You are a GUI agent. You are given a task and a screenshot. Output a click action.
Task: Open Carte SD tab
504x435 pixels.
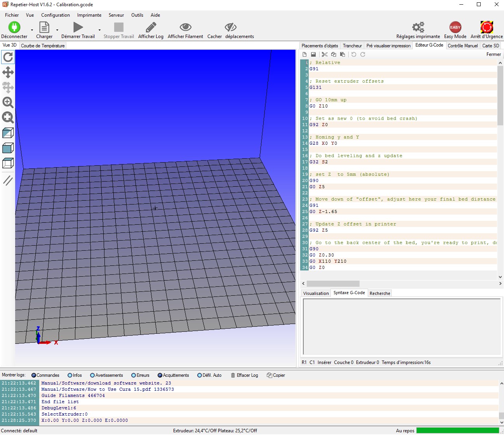pyautogui.click(x=491, y=45)
